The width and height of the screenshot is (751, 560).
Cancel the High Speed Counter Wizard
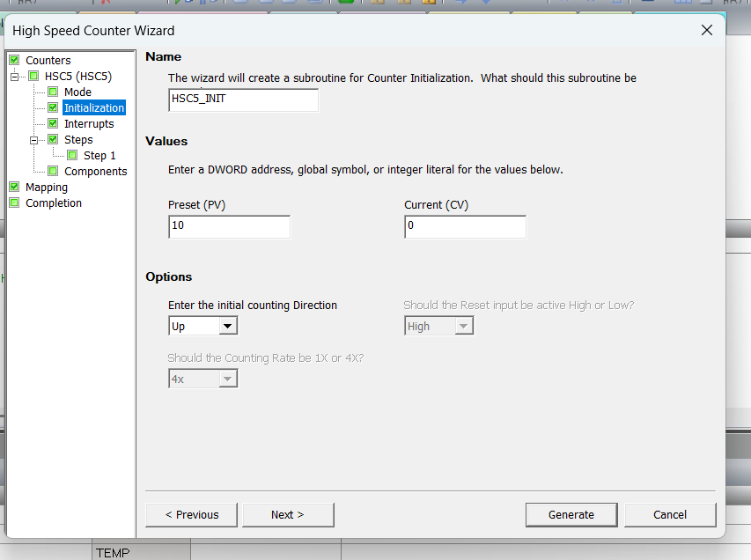pyautogui.click(x=669, y=514)
